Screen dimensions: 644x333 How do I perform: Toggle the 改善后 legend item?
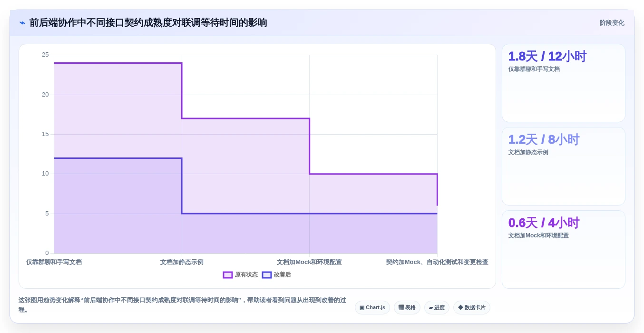tap(276, 274)
